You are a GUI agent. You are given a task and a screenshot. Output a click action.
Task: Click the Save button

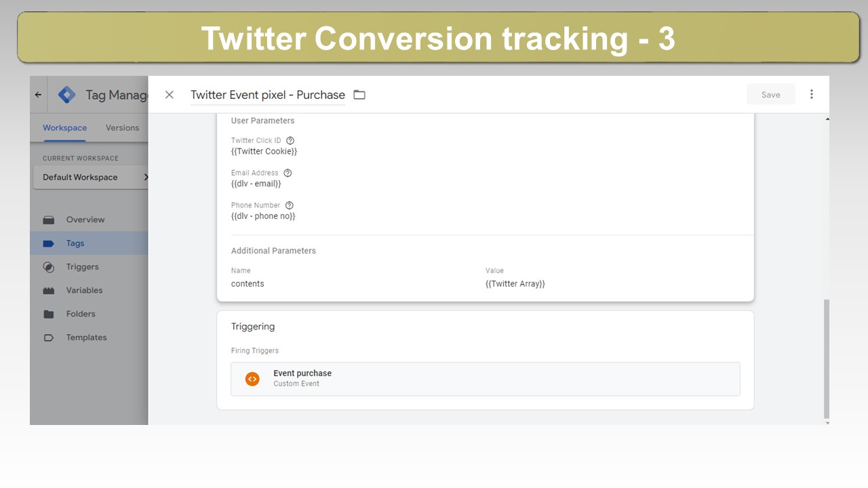pos(770,95)
